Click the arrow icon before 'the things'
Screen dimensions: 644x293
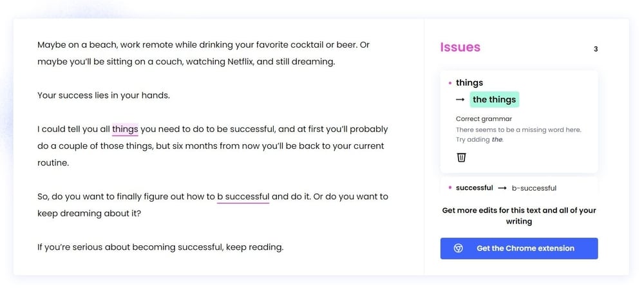(460, 99)
